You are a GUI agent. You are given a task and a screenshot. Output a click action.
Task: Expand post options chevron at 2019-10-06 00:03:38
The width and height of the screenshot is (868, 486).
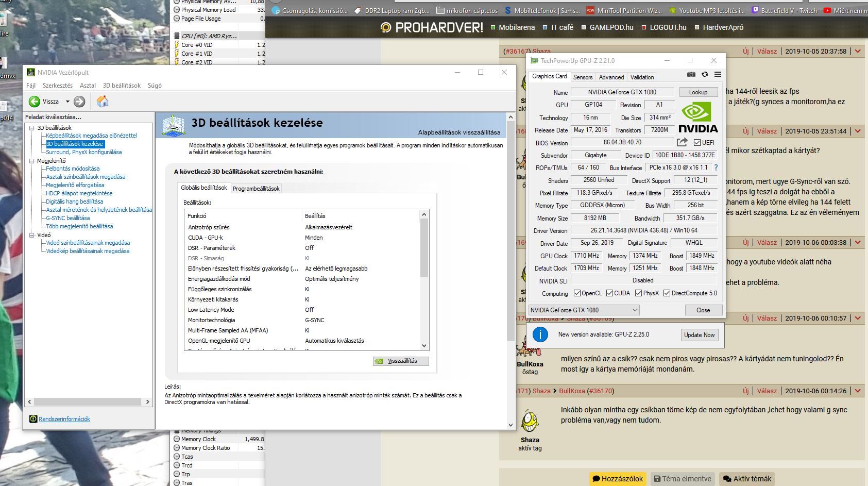coord(858,243)
